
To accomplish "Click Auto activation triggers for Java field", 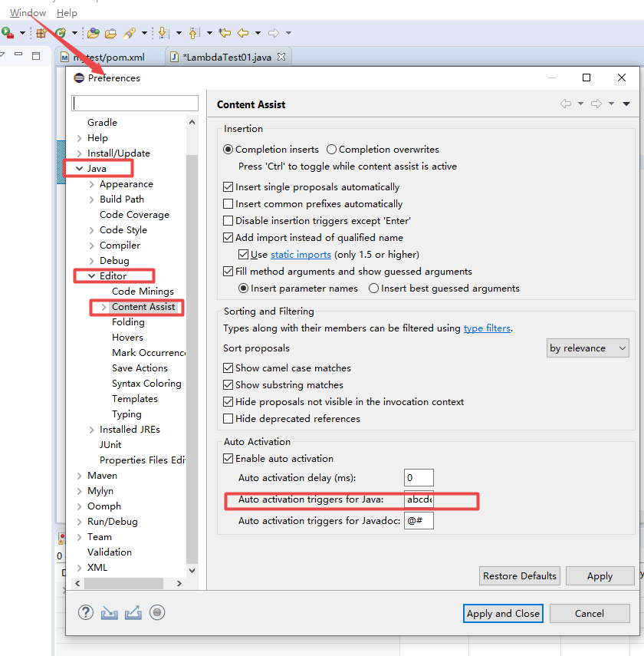I will 419,499.
